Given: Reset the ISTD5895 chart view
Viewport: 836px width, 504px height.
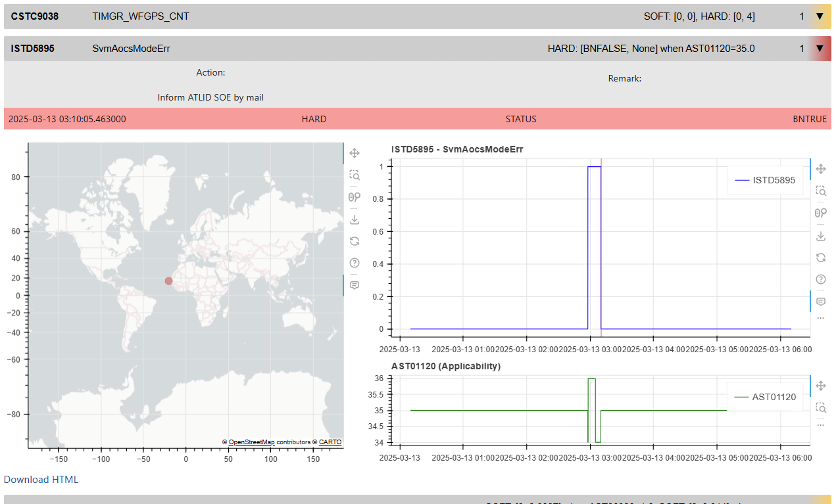Looking at the screenshot, I should tap(821, 258).
